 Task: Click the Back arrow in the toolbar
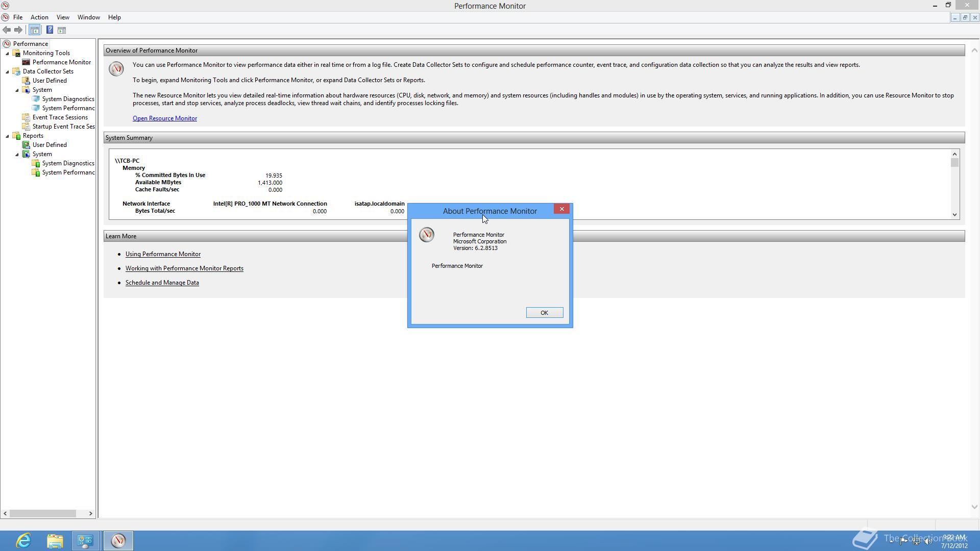coord(7,30)
